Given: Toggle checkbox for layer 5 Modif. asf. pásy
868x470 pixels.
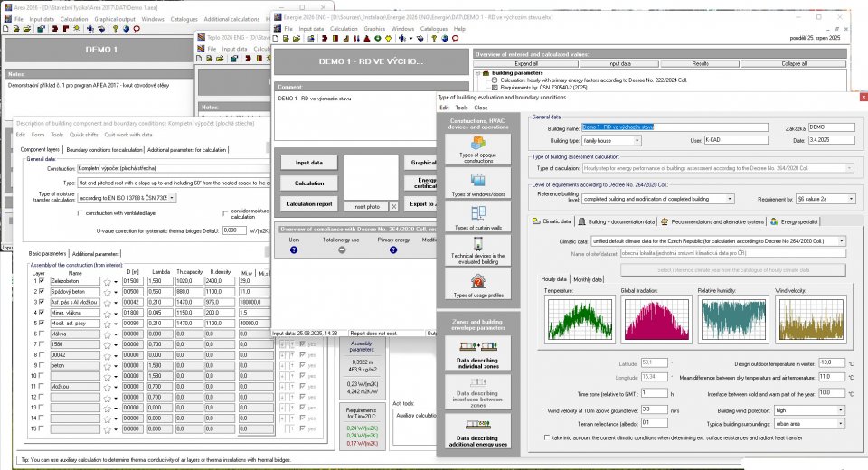Looking at the screenshot, I should pos(41,324).
